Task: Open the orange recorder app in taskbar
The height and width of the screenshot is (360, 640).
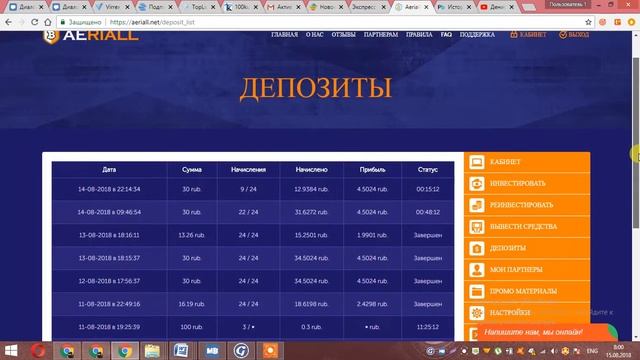Action: (x=270, y=351)
